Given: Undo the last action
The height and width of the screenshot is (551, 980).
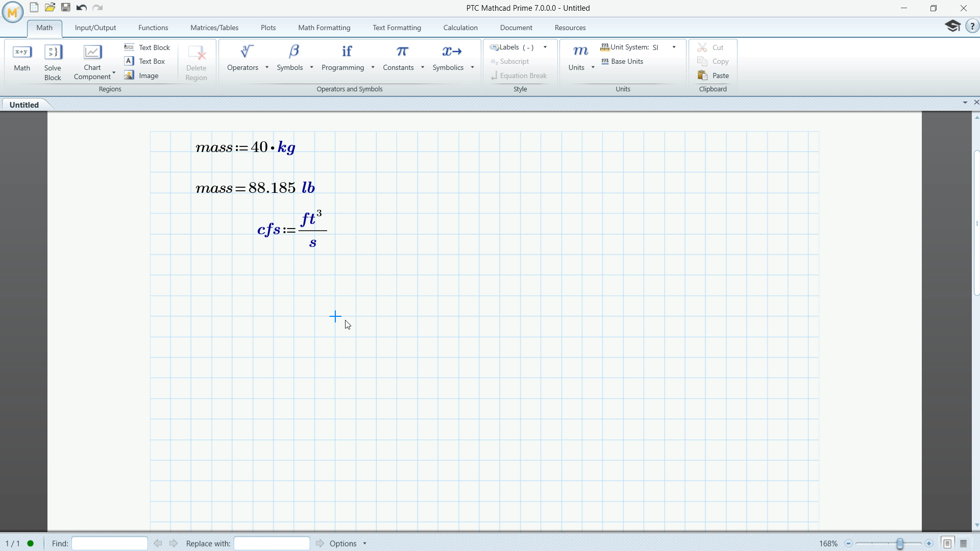Looking at the screenshot, I should [x=82, y=8].
